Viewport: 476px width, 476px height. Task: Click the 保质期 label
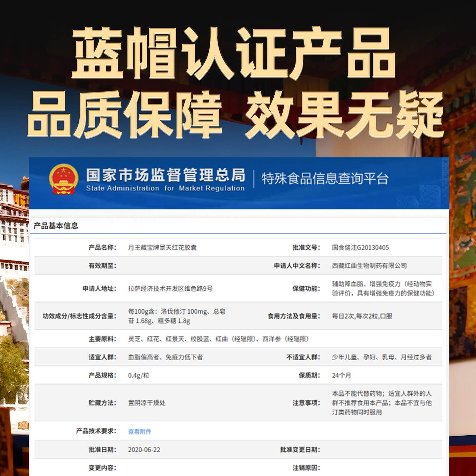point(309,375)
